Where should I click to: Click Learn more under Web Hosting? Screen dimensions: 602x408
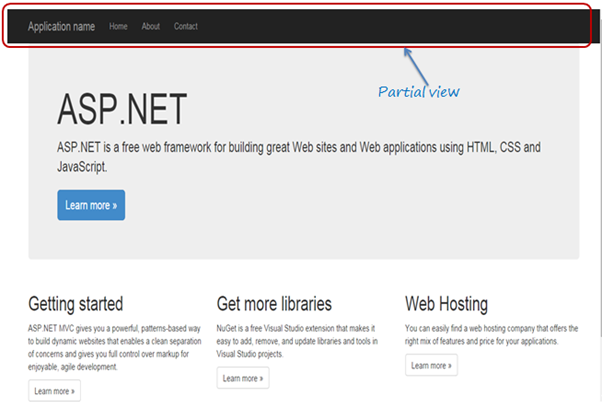[x=431, y=365]
